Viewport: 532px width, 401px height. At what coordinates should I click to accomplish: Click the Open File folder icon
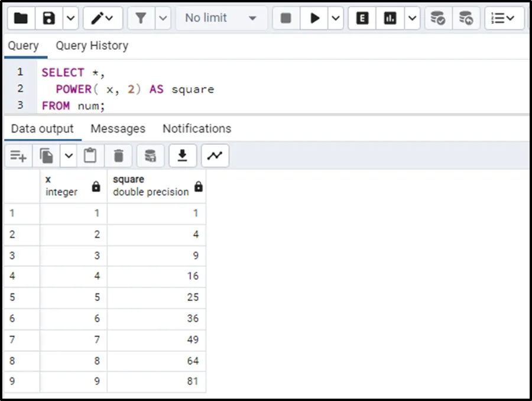click(x=21, y=18)
